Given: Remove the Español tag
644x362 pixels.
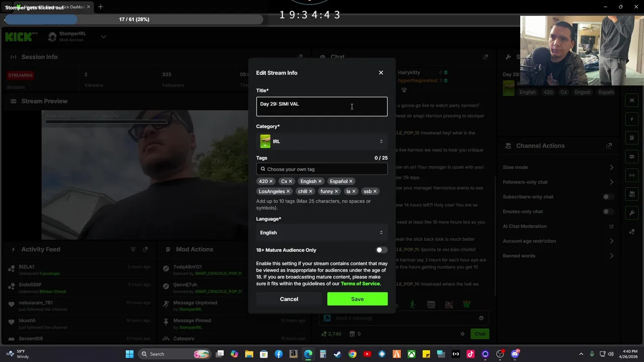Looking at the screenshot, I should tap(351, 182).
